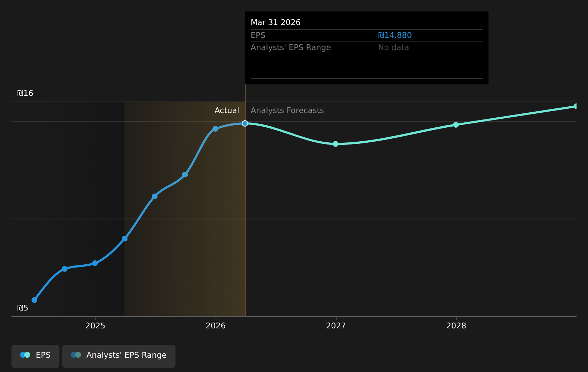
Task: Click the first EPS data point near ₪5
Action: coord(34,300)
